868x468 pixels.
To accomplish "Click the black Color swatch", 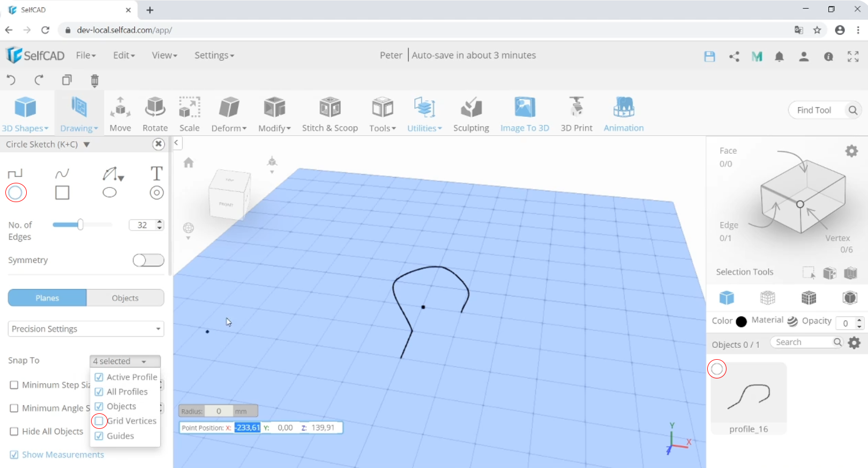I will click(741, 322).
